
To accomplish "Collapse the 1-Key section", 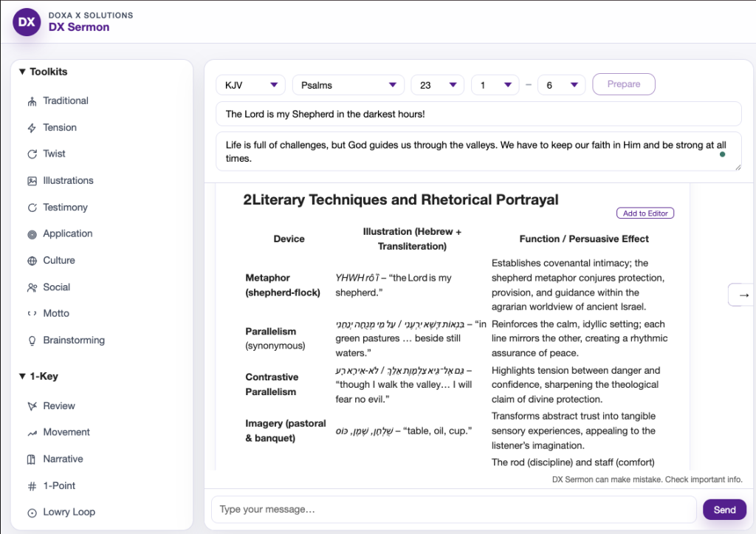I will (23, 376).
